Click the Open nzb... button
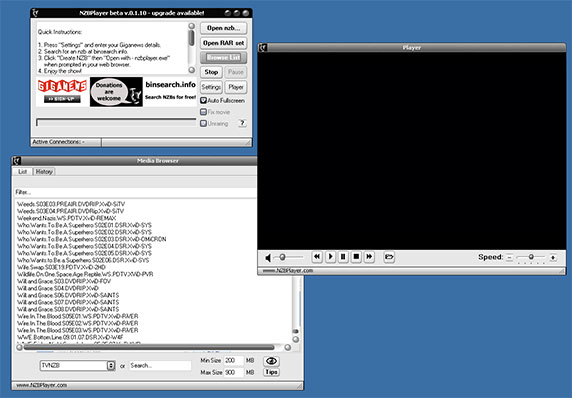Screen dimensions: 572x398 click(224, 28)
